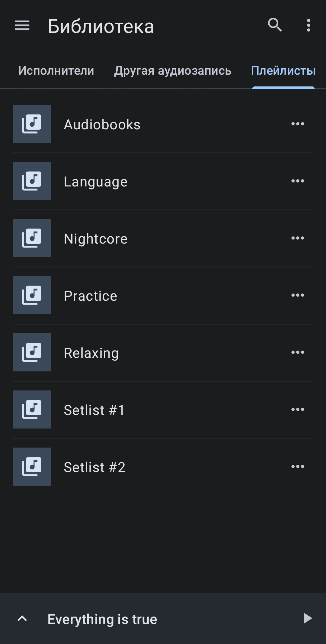
Task: Open more options for Audiobooks playlist
Action: (x=298, y=124)
